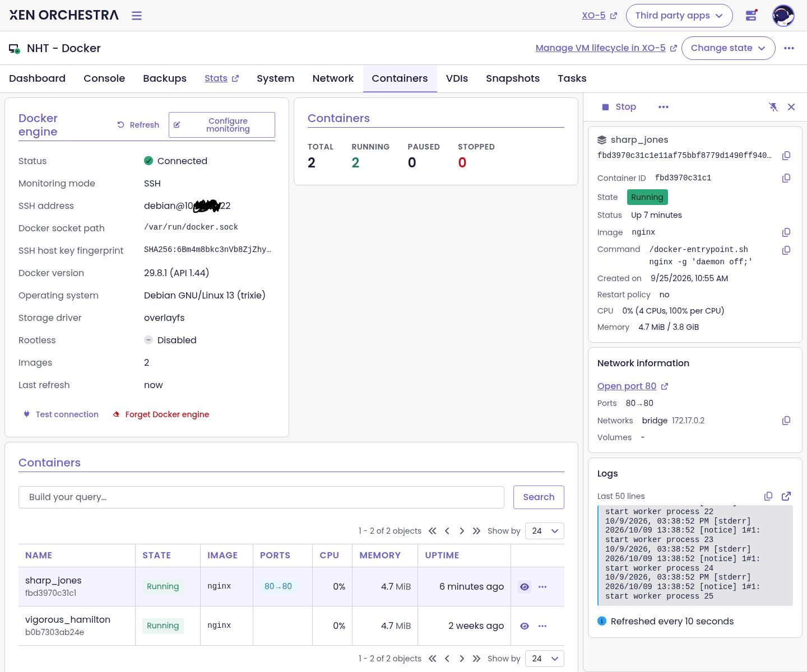Select the vigorous_hamilton container name
Viewport: 807px width, 672px height.
(68, 620)
